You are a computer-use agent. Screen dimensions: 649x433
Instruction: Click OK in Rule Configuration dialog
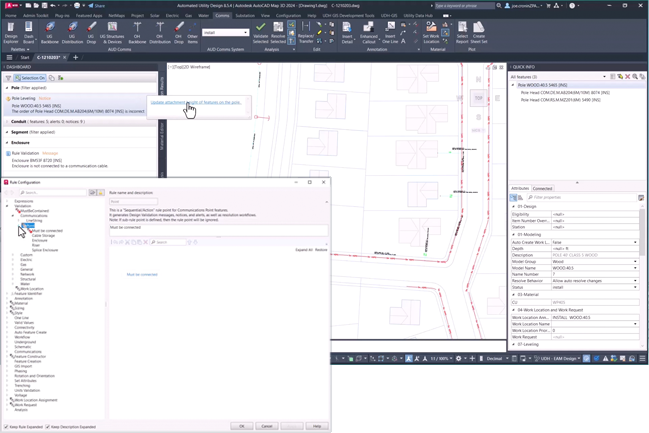point(241,426)
